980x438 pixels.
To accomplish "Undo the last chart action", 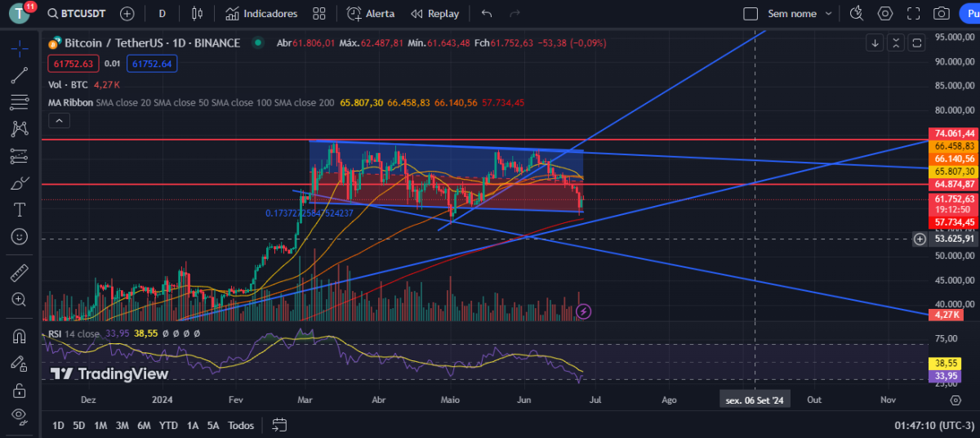I will [487, 14].
